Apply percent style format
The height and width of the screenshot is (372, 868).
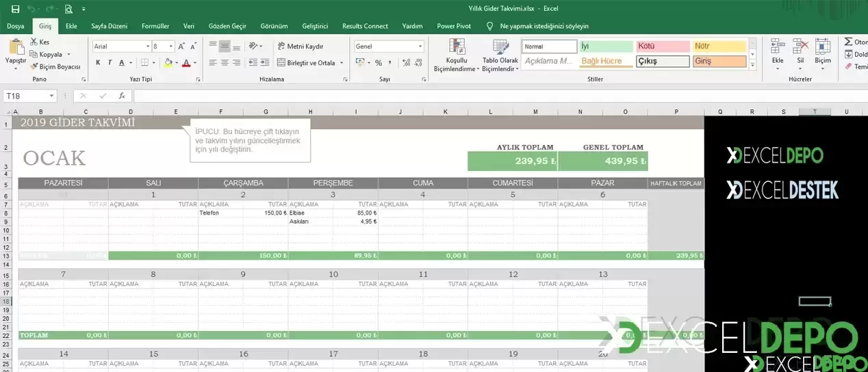point(379,63)
